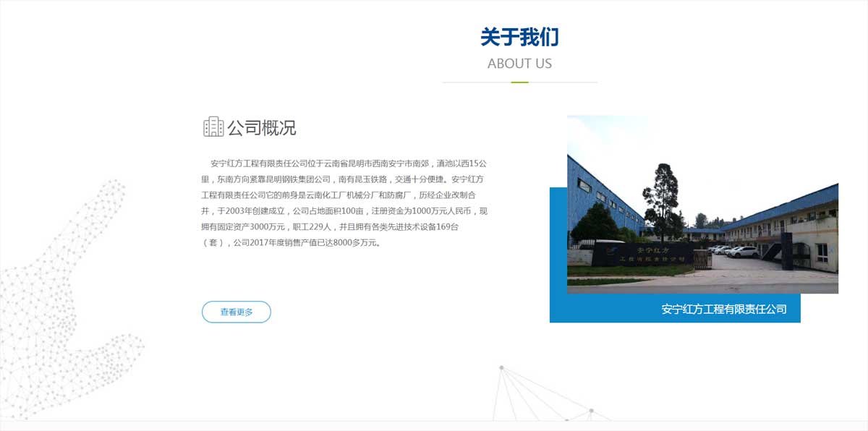Viewport: 868px width, 431px height.
Task: Click the green accent underline below ABOUT US
Action: tap(519, 82)
